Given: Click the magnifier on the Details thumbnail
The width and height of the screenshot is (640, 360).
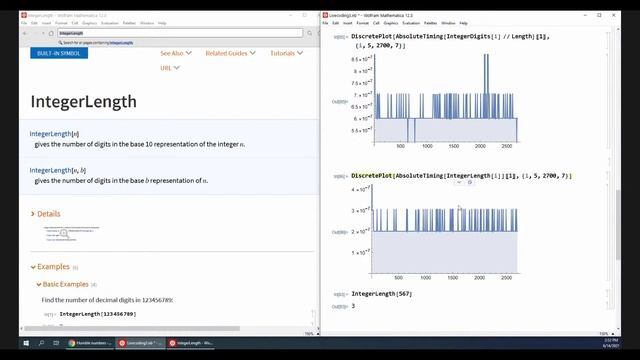Looking at the screenshot, I should coord(64,233).
